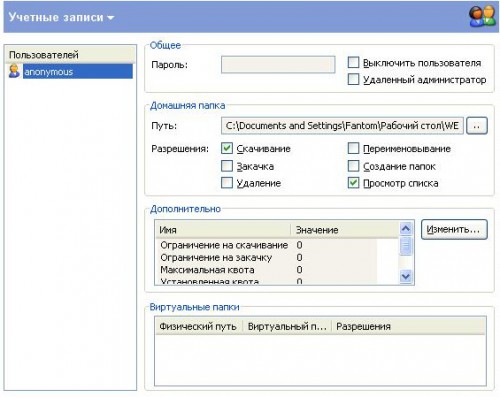Uncheck the Скачивание permission
This screenshot has width=500, height=397.
coord(227,148)
